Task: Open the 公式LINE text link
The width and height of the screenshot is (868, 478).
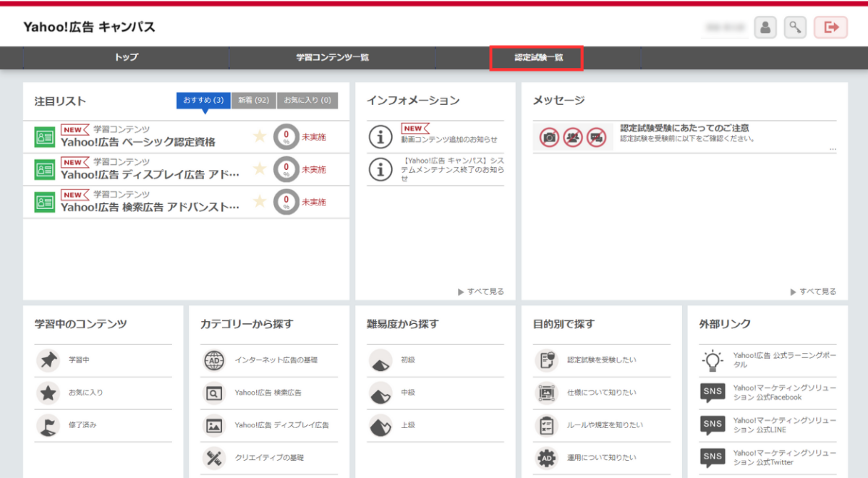Action: click(785, 425)
